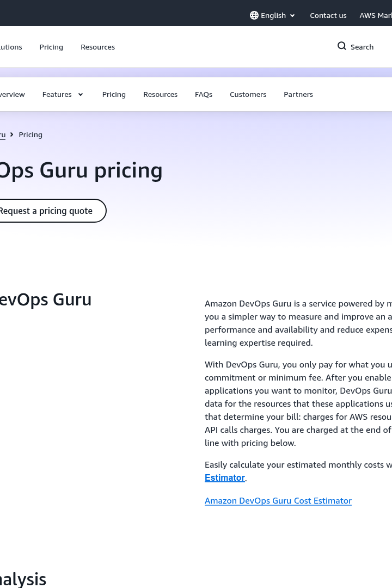Screen dimensions: 392x588
Task: Click the DevOps Guru section heading
Action: point(45,299)
